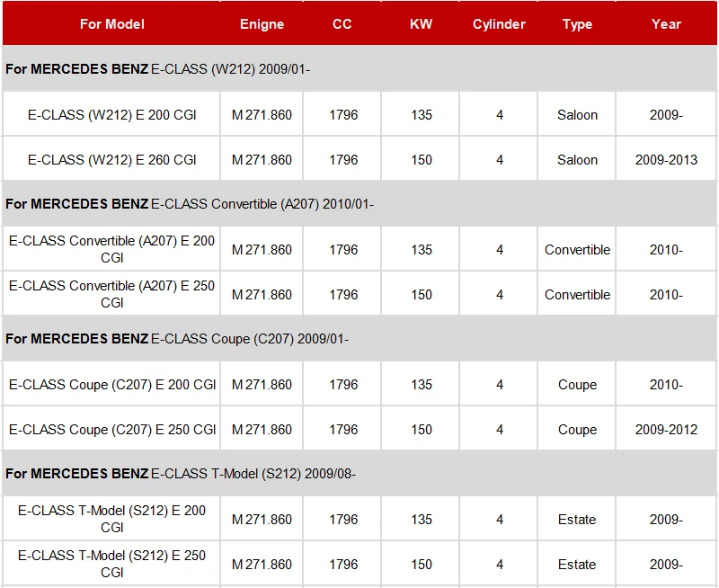Click 'Coupe' type in C207 E 250 row
The height and width of the screenshot is (588, 719).
click(577, 429)
